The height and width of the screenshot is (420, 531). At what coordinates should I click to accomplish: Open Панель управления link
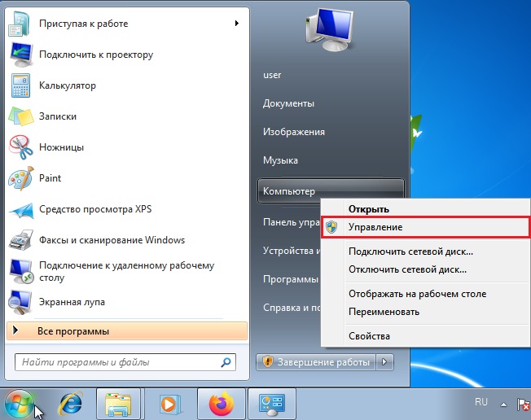click(292, 222)
